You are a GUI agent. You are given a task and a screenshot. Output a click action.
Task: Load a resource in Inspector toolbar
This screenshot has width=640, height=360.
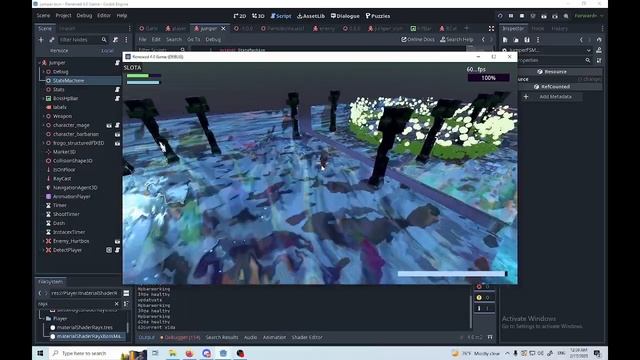pos(516,40)
